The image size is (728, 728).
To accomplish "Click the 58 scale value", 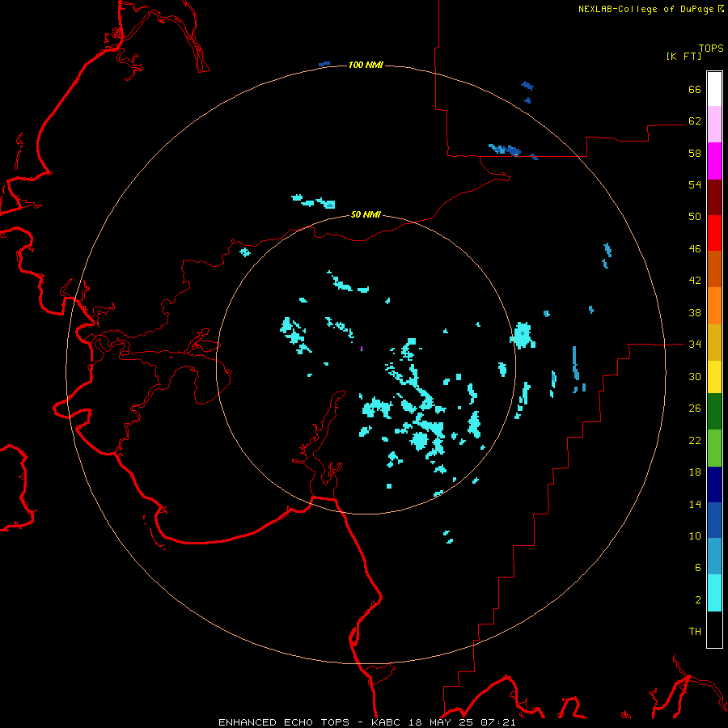I will 695,153.
